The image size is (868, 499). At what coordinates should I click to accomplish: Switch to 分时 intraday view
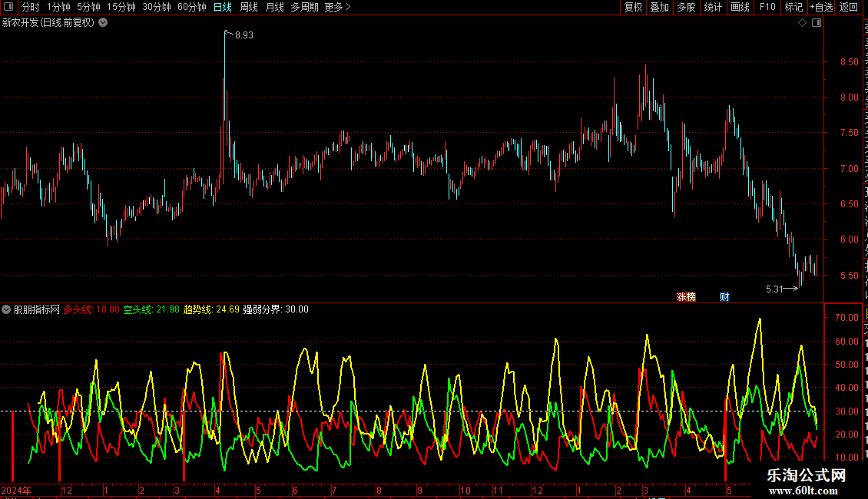point(31,7)
